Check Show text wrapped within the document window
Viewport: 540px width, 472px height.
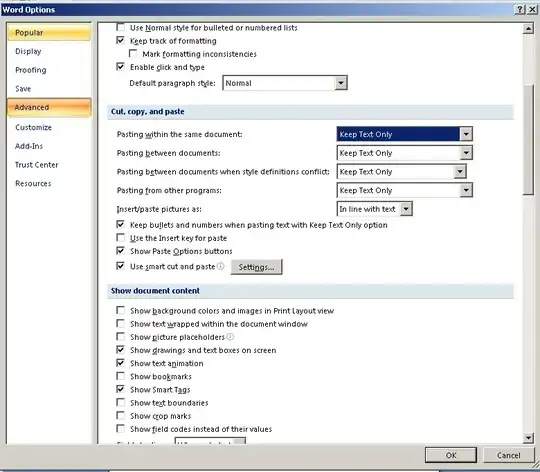tap(121, 323)
